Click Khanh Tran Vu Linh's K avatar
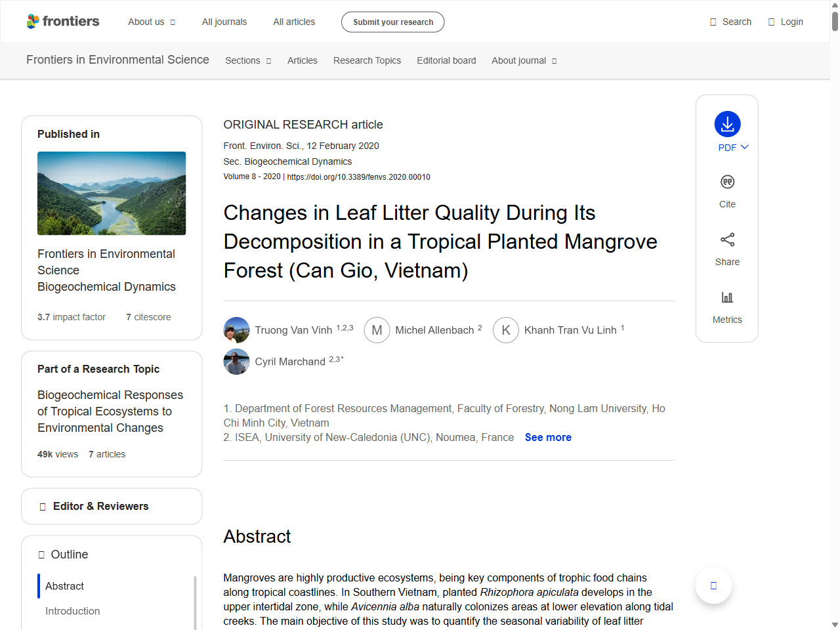Image resolution: width=840 pixels, height=630 pixels. (505, 330)
